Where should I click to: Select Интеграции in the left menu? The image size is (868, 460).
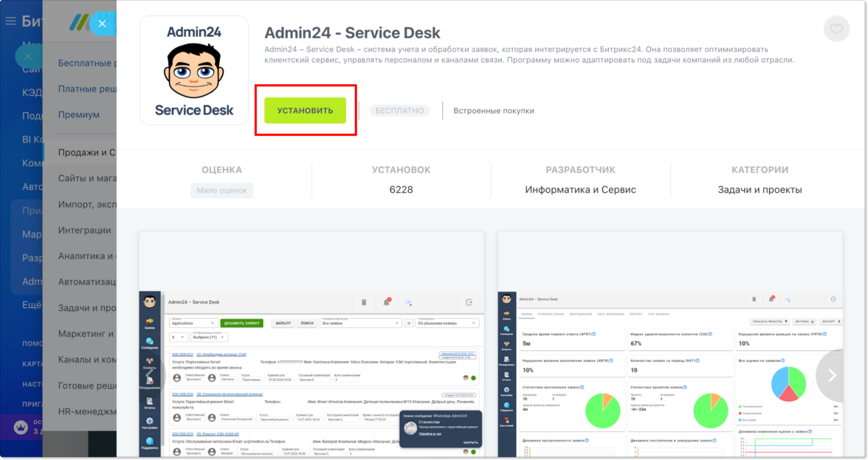coord(85,230)
